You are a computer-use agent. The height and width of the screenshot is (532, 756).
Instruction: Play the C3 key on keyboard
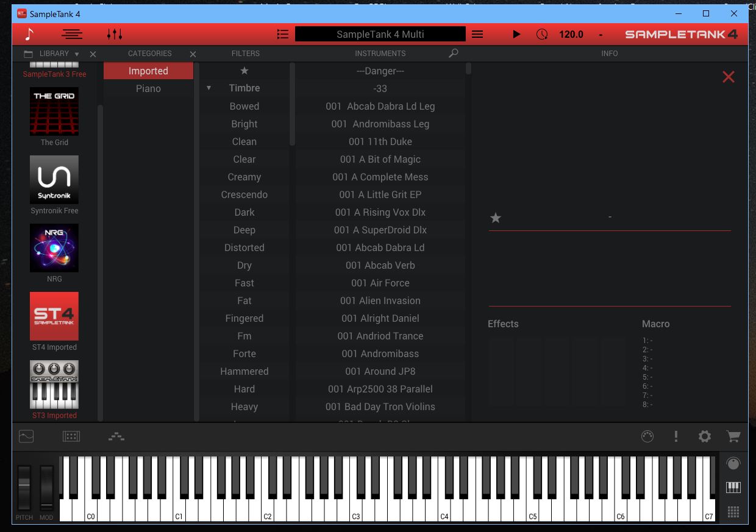(x=355, y=509)
